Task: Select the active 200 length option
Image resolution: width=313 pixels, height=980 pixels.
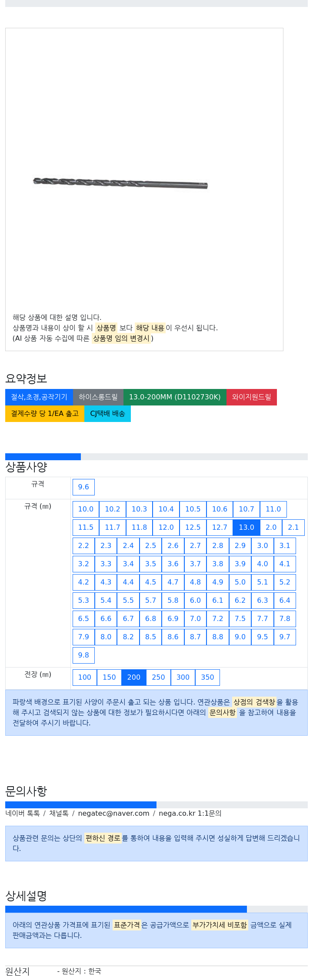Action: [134, 678]
